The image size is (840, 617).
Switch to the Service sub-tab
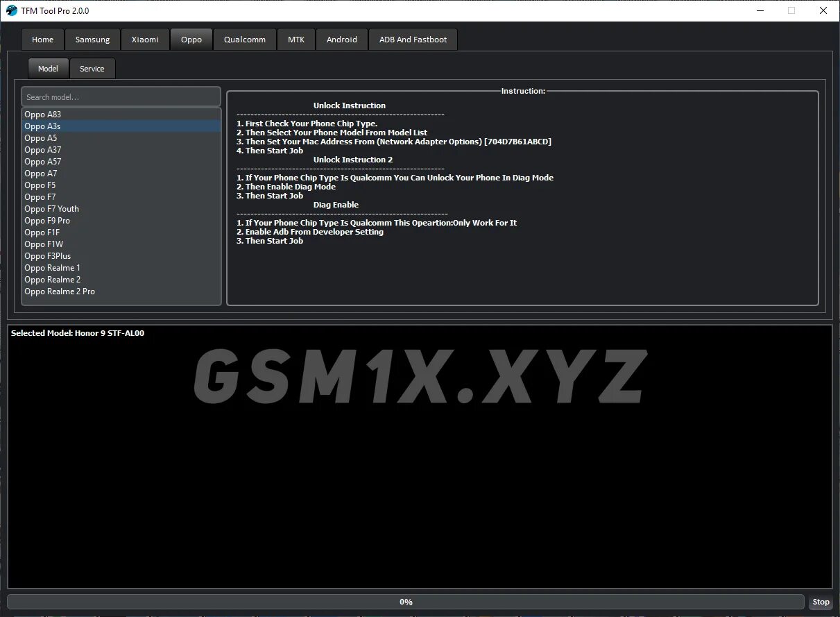pyautogui.click(x=92, y=69)
